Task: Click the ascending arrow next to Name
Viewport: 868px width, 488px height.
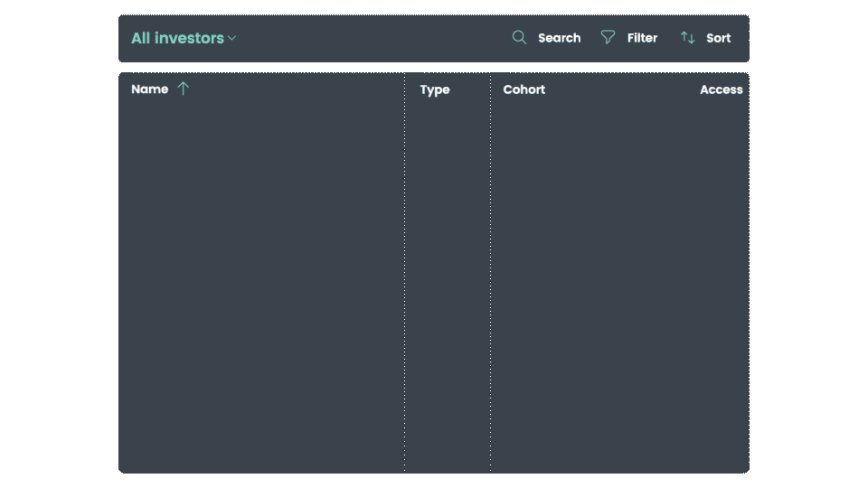Action: tap(184, 89)
